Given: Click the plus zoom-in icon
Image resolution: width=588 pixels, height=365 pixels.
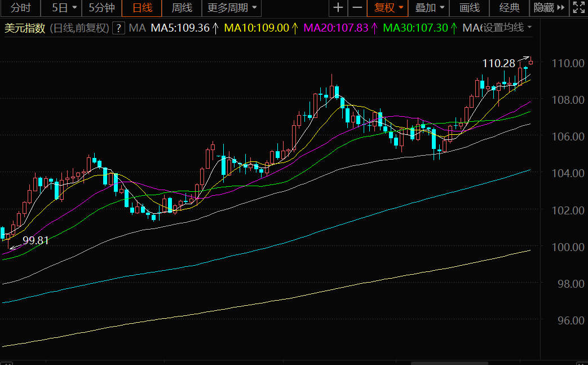Looking at the screenshot, I should tap(338, 8).
